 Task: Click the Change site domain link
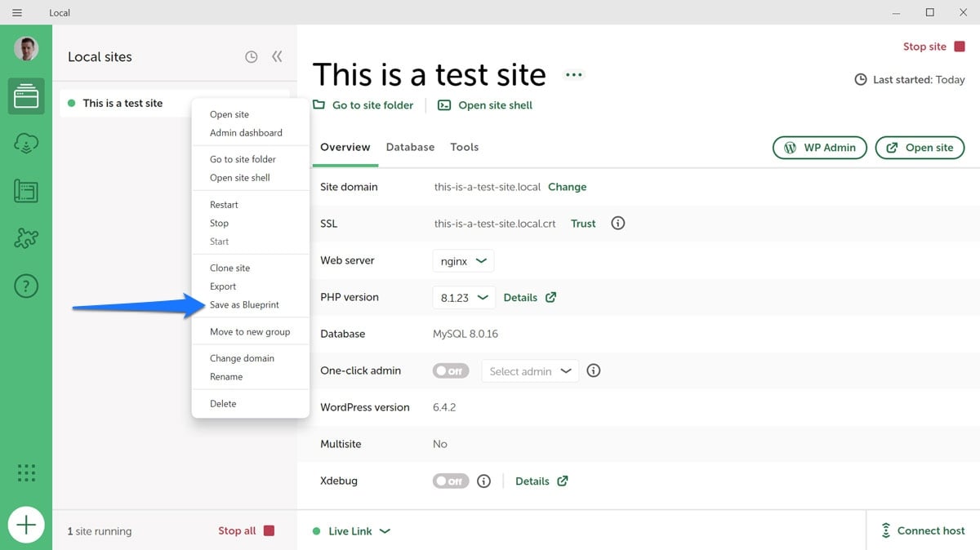click(567, 187)
